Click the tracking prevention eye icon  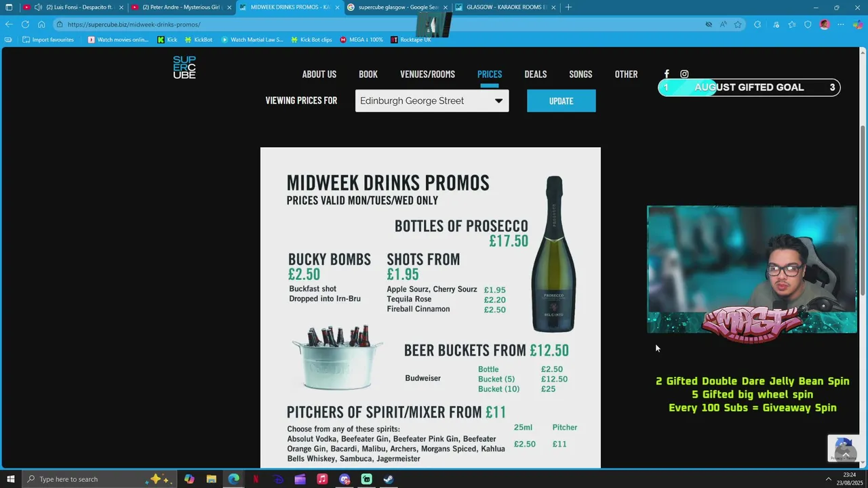(x=709, y=24)
